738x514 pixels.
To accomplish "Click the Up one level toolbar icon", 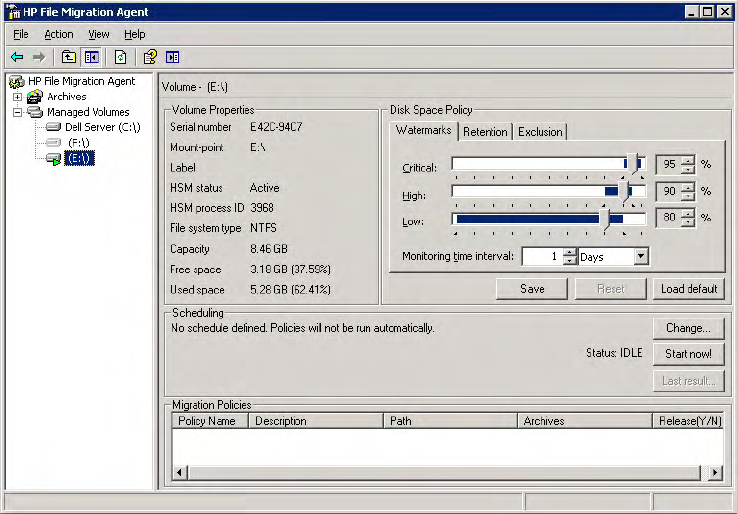I will [x=69, y=57].
